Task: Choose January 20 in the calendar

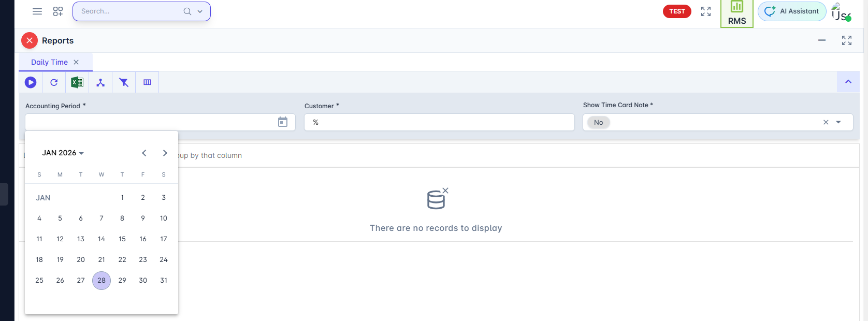Action: [x=81, y=260]
